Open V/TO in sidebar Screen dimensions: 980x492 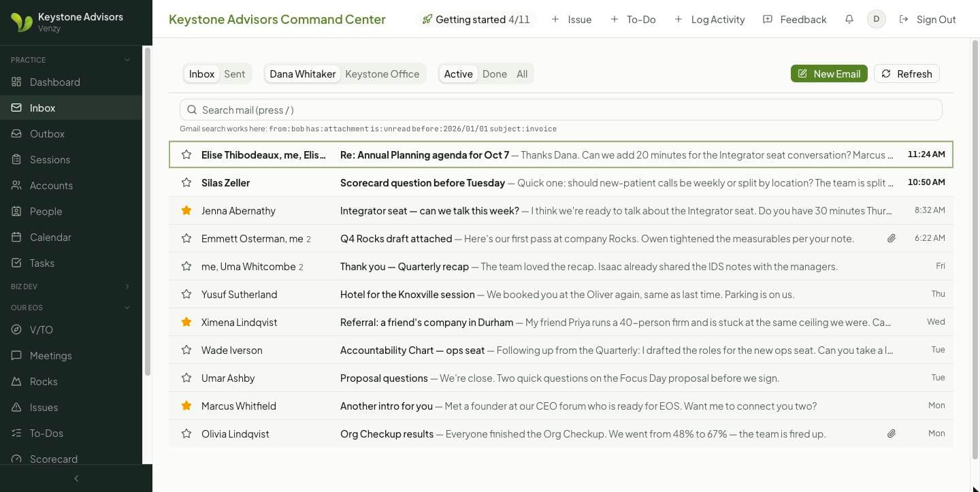pos(71,329)
